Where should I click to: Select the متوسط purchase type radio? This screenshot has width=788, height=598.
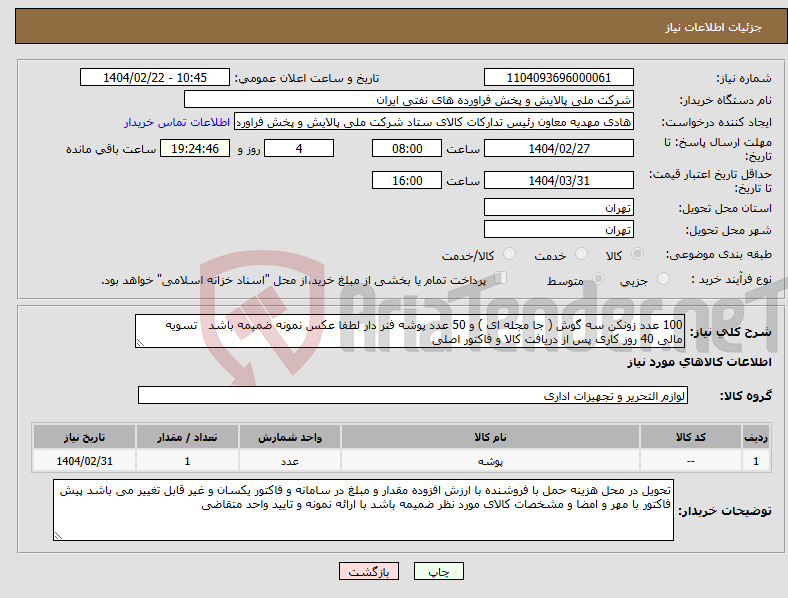(598, 278)
